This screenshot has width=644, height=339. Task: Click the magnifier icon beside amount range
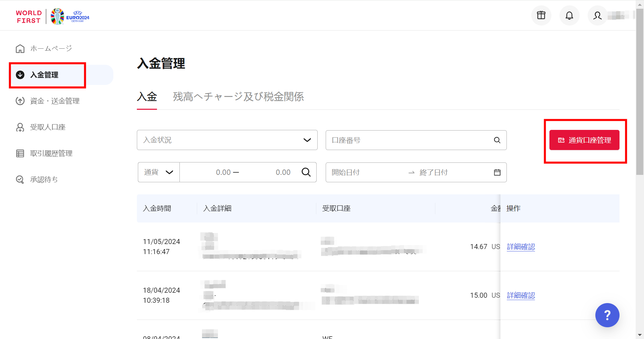click(x=306, y=172)
